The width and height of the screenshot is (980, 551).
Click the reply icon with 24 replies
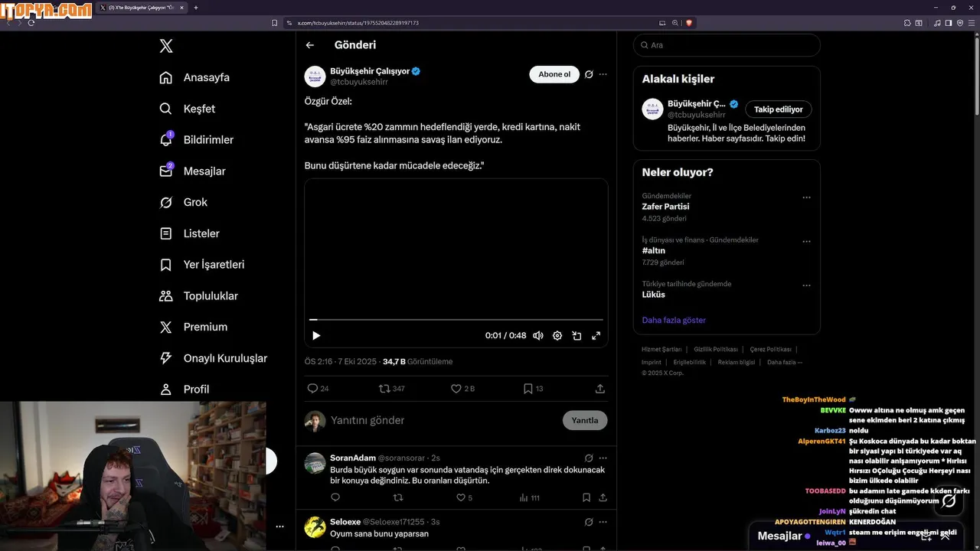click(x=312, y=389)
